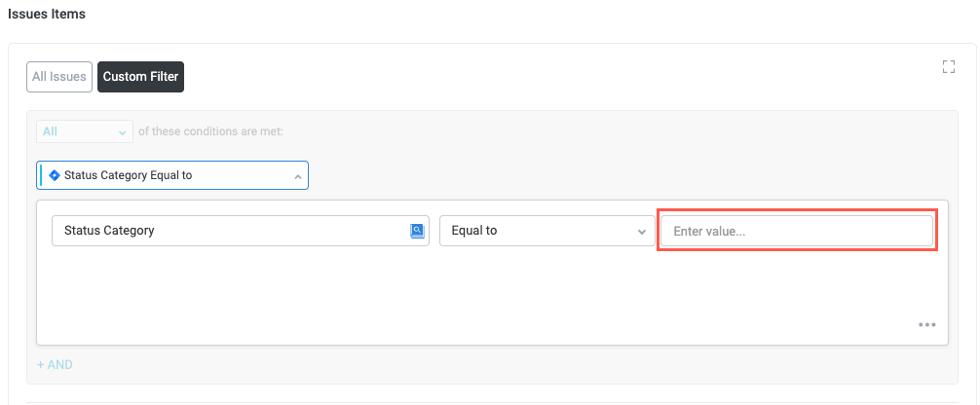
Task: Click the 'of these conditions are met' label
Action: point(210,131)
